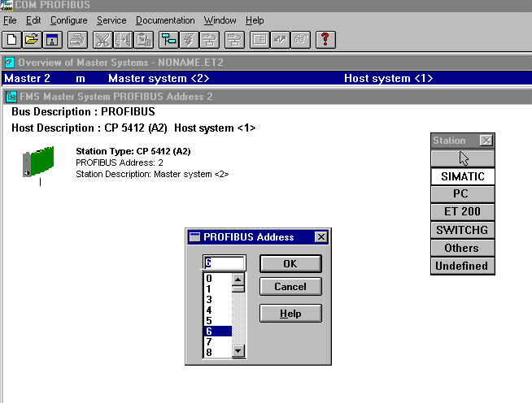Click the bus network structure toolbar icon

point(168,40)
